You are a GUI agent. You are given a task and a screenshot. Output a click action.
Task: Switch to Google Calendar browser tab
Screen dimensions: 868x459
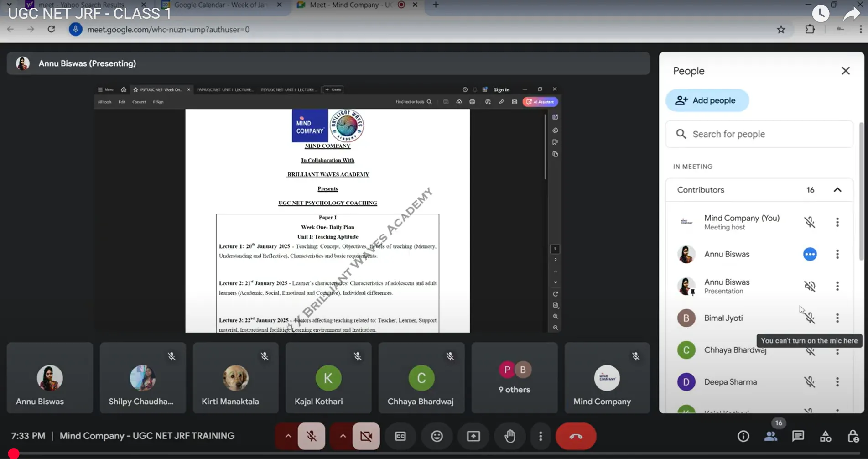[x=221, y=5]
